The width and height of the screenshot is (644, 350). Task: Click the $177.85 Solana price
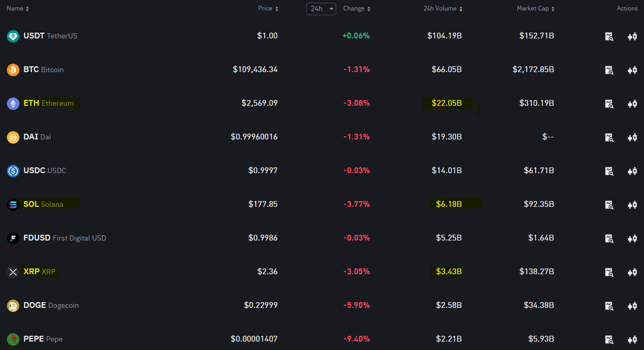(263, 204)
